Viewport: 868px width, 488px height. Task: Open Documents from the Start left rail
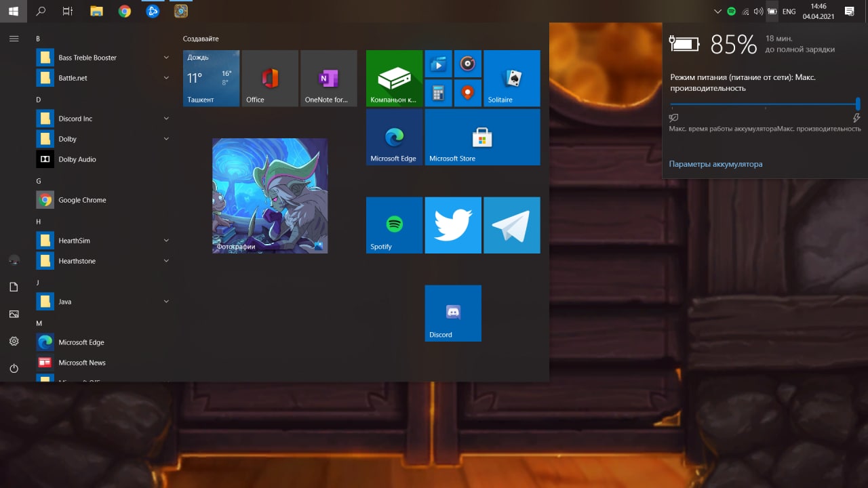coord(14,287)
